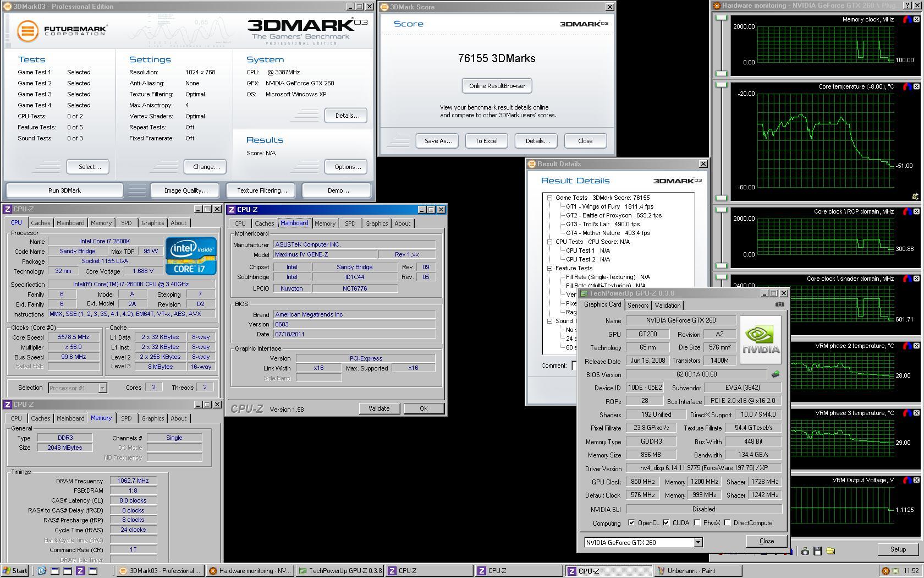Screen dimensions: 924x578
Task: Click the orange RivaTuner icon in system tray
Action: [885, 571]
